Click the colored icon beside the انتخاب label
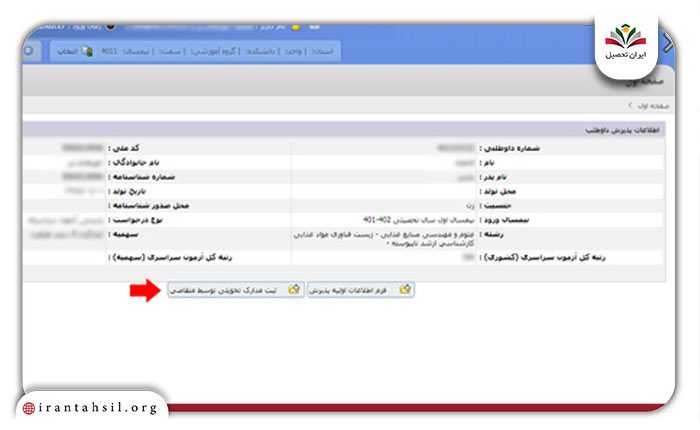The image size is (700, 430). point(87,51)
